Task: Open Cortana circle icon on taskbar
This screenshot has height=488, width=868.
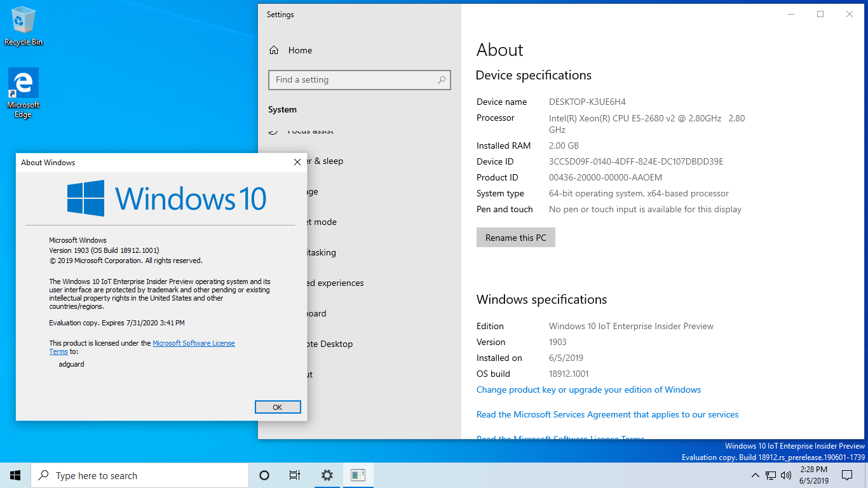Action: tap(264, 475)
